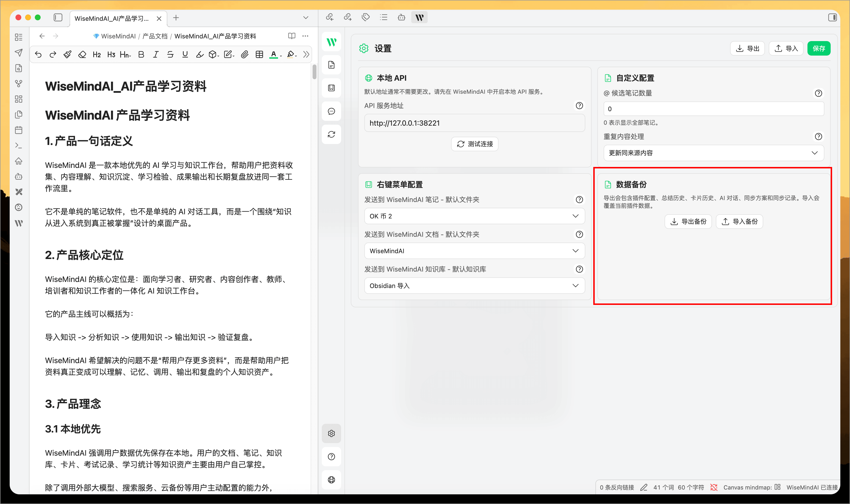
Task: Click 产品文档 in breadcrumb path
Action: click(x=155, y=36)
